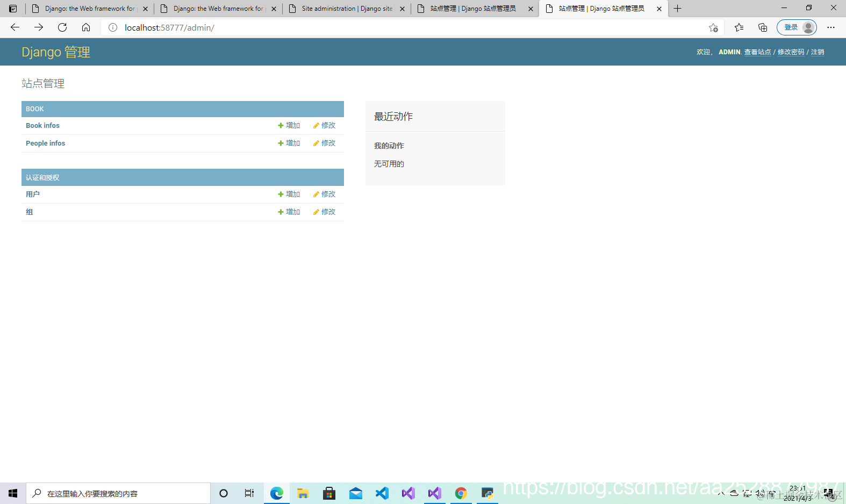This screenshot has height=504, width=846.
Task: Open the 组 groups link
Action: pyautogui.click(x=29, y=212)
